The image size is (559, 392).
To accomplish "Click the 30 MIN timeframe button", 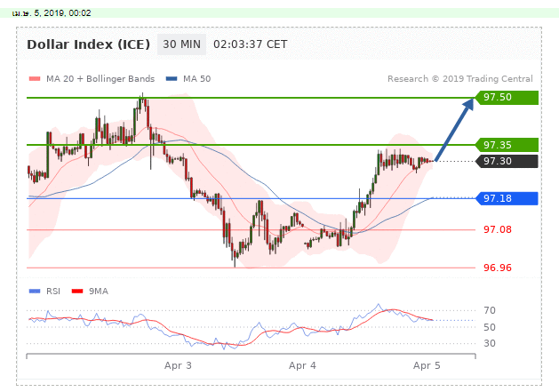I will [x=181, y=44].
